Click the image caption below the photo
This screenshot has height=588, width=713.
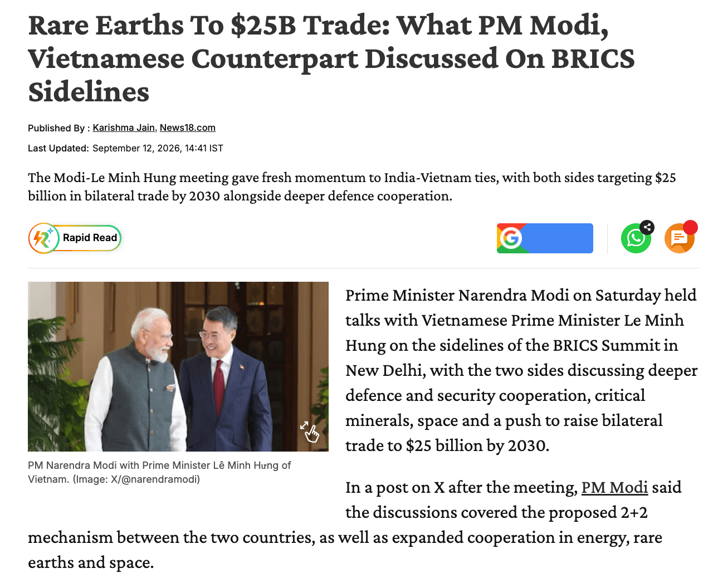click(x=159, y=472)
